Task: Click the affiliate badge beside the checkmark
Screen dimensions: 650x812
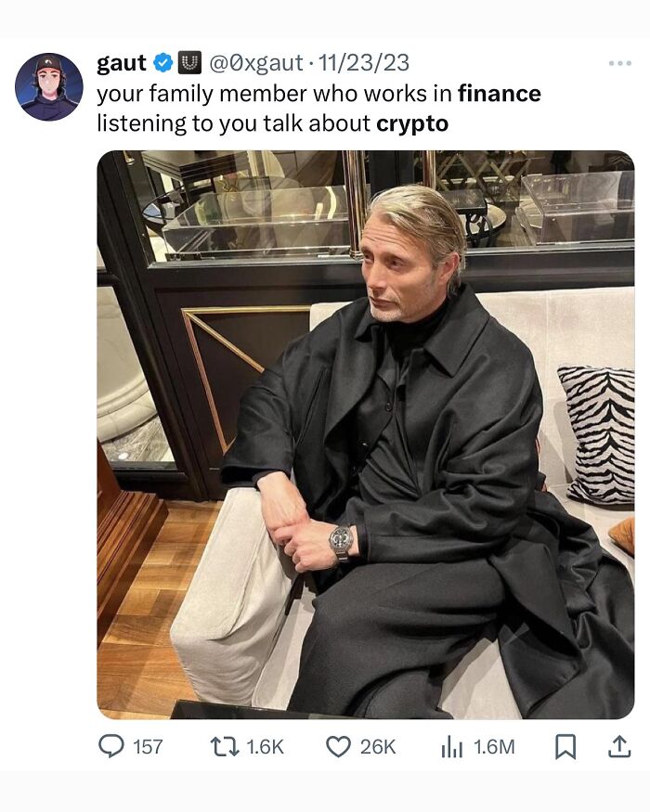Action: coord(189,63)
